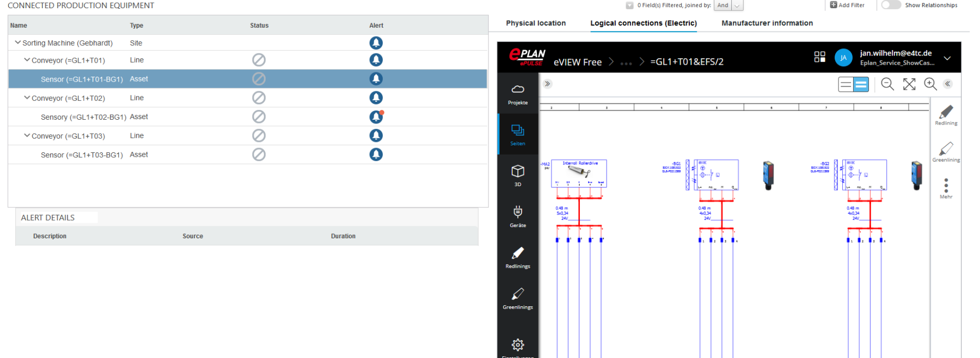The height and width of the screenshot is (358, 980).
Task: Fit schematic to window
Action: pos(909,84)
